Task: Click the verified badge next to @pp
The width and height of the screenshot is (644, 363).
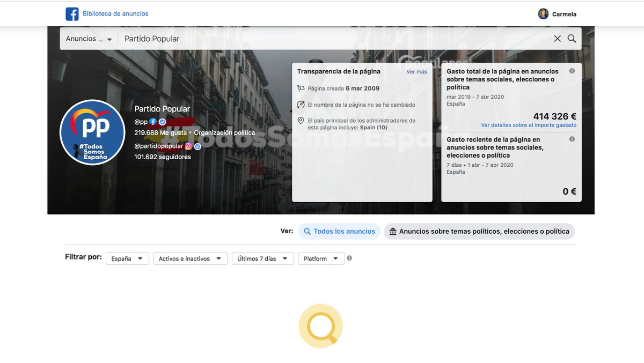Action: [162, 122]
